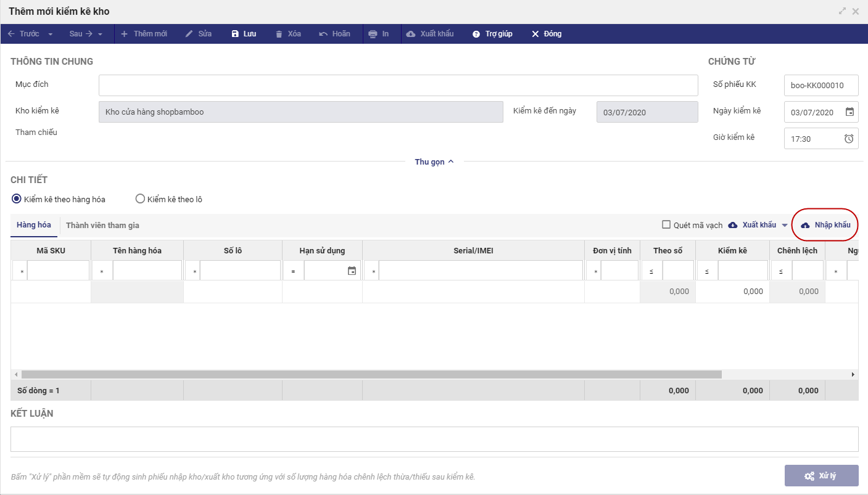Click the Kết luận text field
Screen dimensions: 868x495
(434, 439)
